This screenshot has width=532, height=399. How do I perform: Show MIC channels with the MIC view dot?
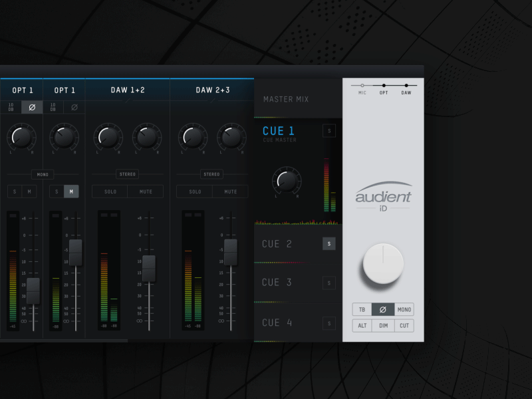(x=362, y=86)
